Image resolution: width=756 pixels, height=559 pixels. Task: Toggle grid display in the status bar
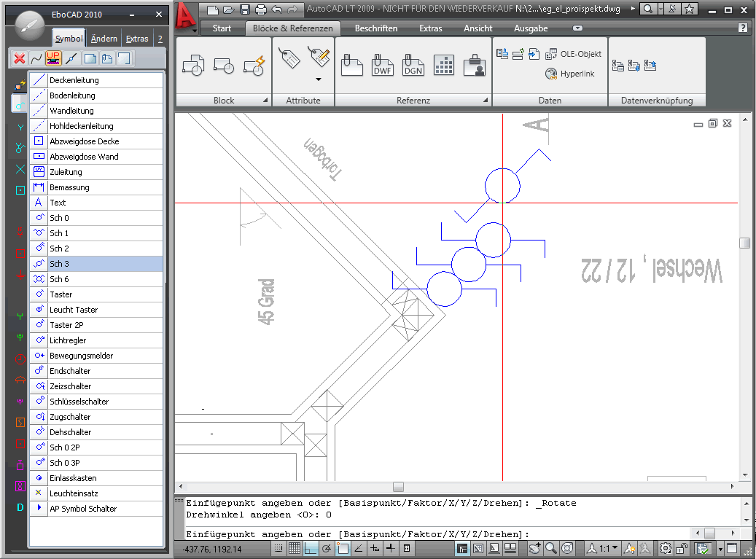coord(295,548)
